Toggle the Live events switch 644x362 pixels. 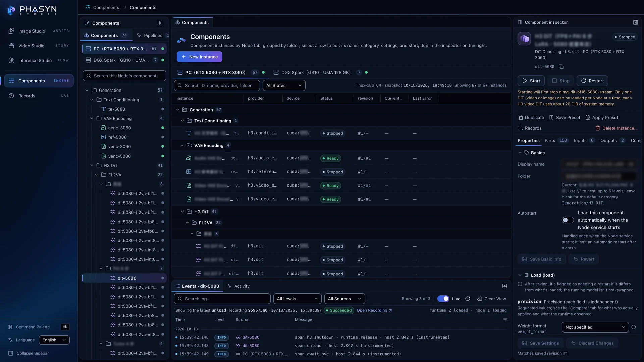(443, 299)
